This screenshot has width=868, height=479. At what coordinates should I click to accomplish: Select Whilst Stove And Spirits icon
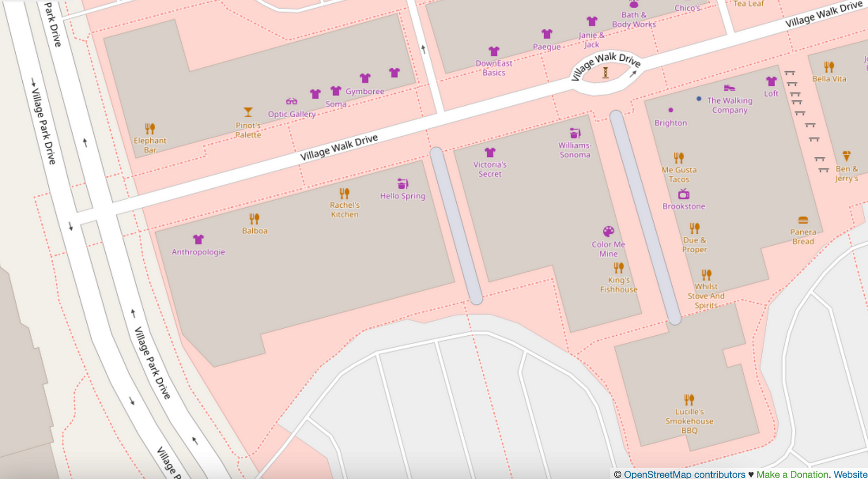tap(706, 275)
